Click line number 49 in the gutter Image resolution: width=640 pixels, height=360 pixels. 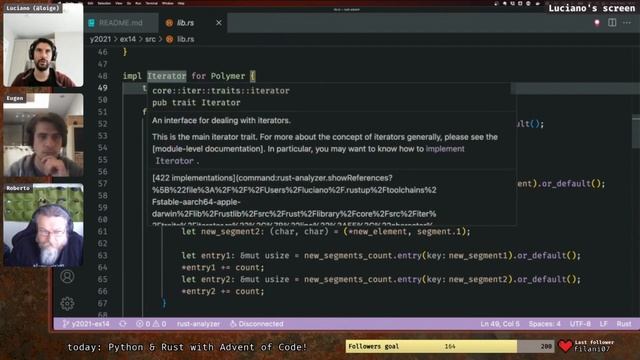[102, 88]
